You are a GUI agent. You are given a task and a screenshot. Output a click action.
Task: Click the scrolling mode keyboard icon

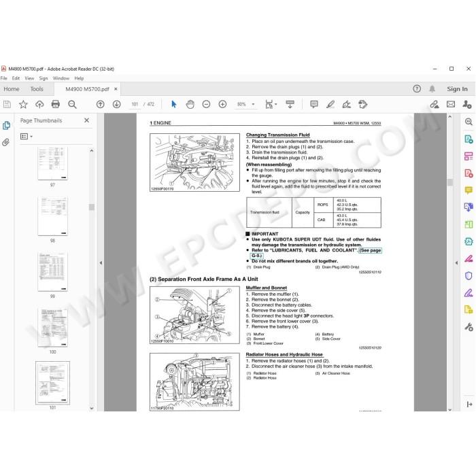pyautogui.click(x=290, y=105)
